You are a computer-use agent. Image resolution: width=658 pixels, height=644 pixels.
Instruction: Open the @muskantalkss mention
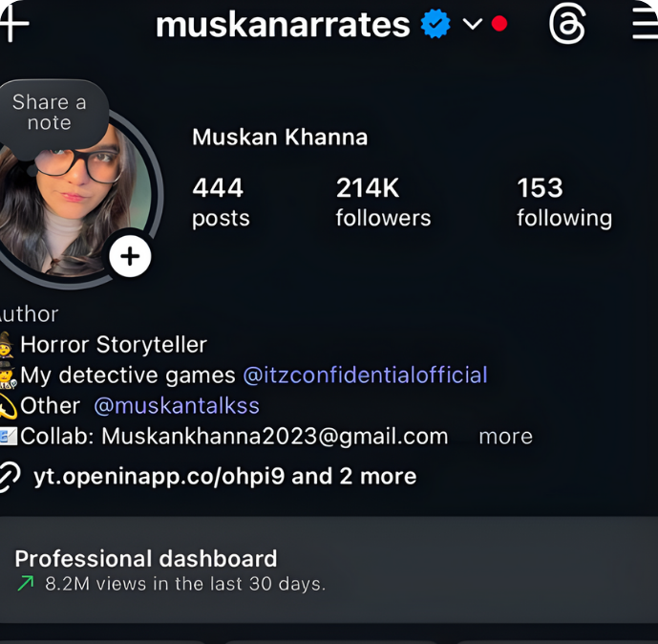[x=177, y=406]
